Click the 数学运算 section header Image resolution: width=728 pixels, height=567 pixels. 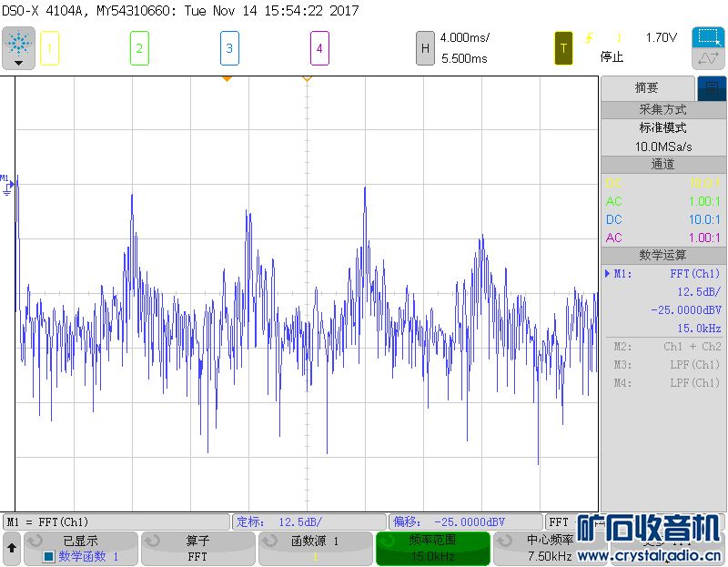663,255
